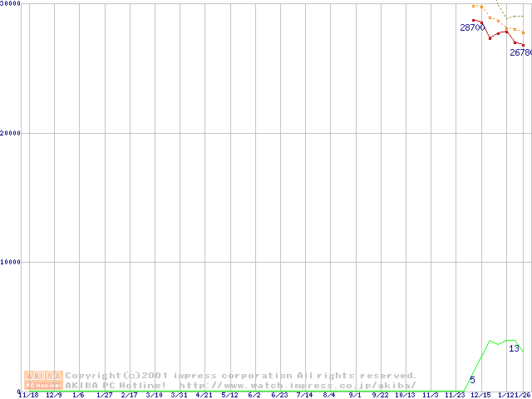The image size is (532, 399).
Task: Click the last red line data point
Action: 523,45
